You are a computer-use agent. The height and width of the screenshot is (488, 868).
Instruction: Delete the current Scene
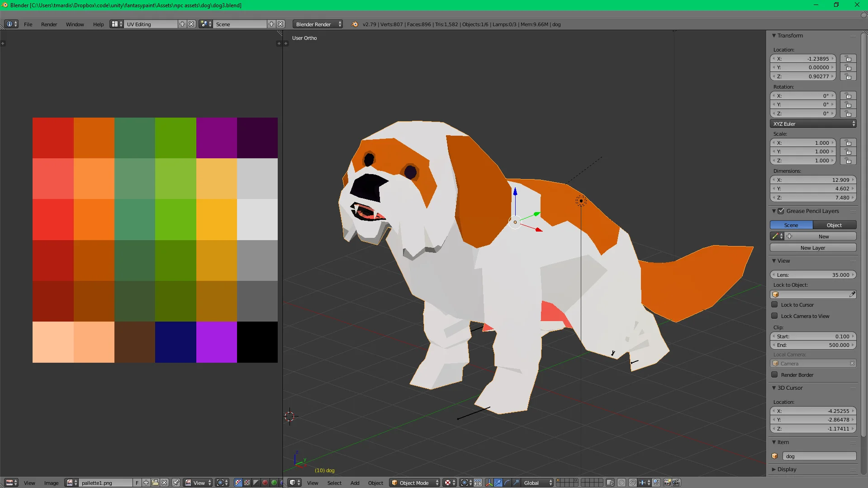click(281, 24)
